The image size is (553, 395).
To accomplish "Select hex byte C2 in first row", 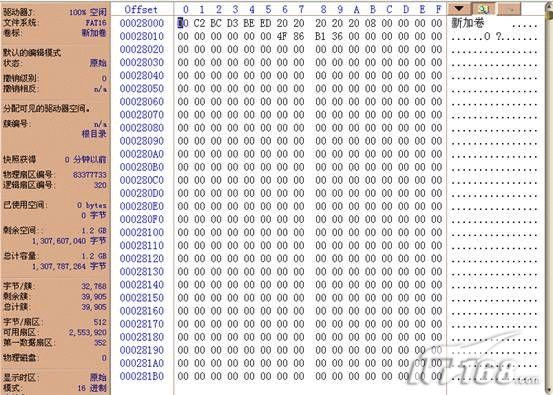I will point(199,23).
